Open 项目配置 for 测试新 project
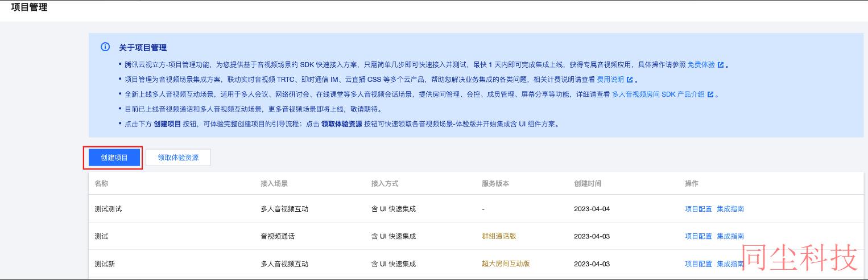 click(698, 263)
